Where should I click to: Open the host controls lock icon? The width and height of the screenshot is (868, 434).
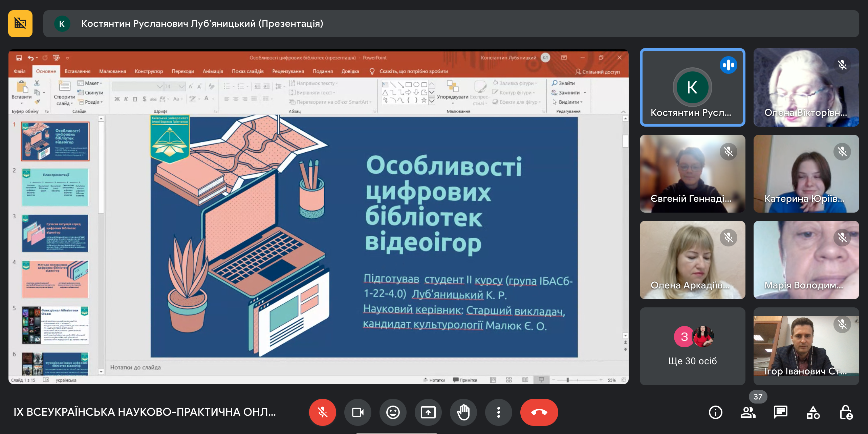tap(846, 412)
